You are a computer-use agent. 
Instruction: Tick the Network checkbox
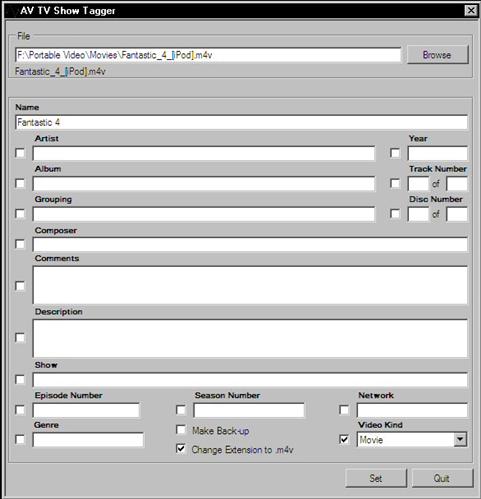tap(344, 410)
